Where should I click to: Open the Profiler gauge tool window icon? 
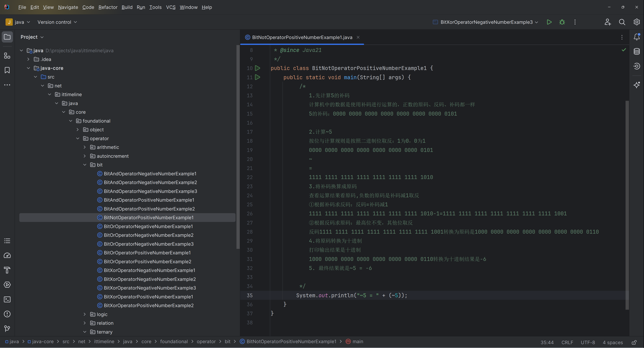click(x=7, y=256)
